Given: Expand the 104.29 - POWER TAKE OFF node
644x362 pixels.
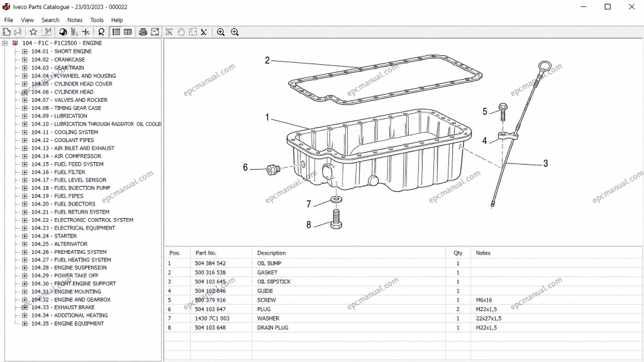Looking at the screenshot, I should 25,275.
